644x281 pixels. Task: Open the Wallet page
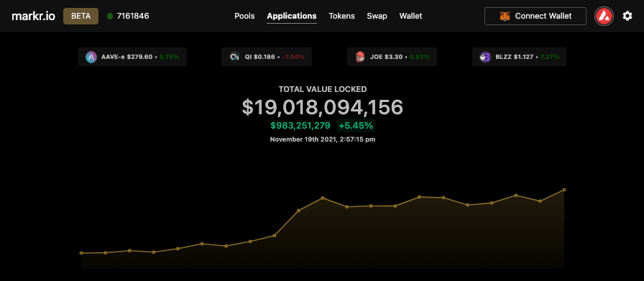(x=410, y=16)
